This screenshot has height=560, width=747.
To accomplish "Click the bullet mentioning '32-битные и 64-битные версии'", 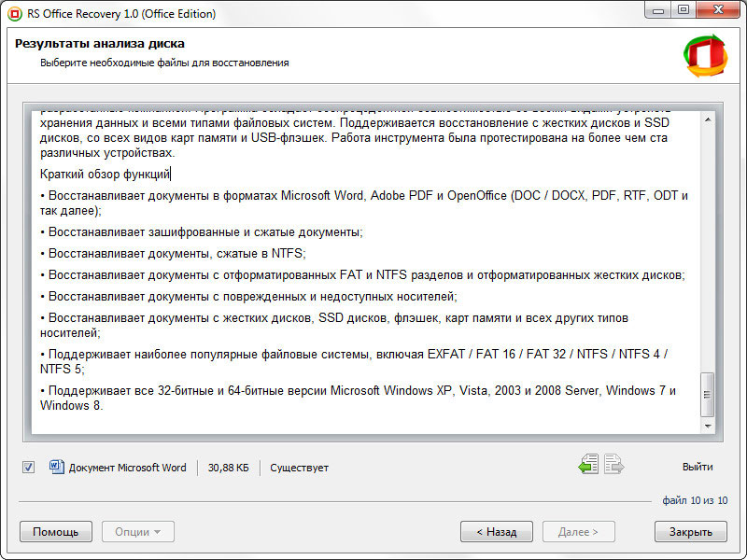I will point(359,399).
